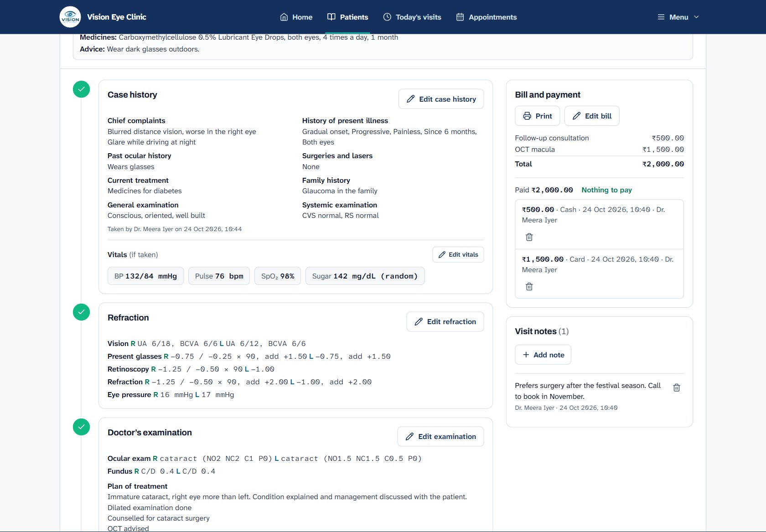Edit examination section
This screenshot has width=766, height=532.
click(x=440, y=437)
